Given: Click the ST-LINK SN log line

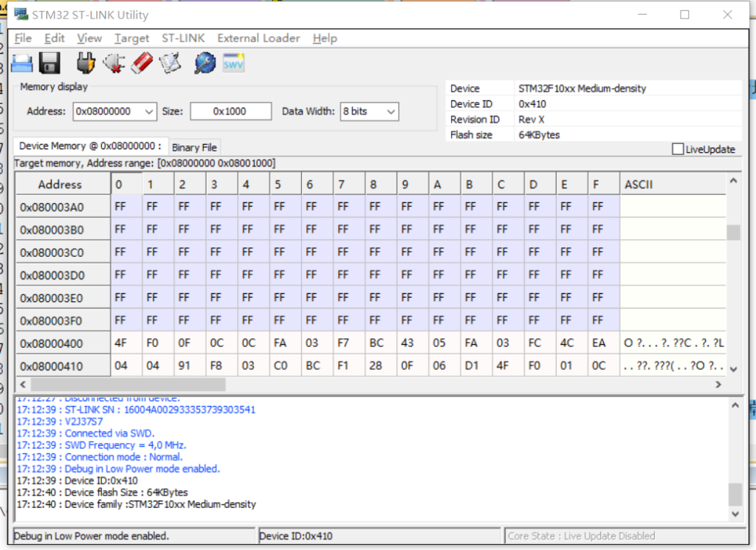Looking at the screenshot, I should tap(136, 410).
